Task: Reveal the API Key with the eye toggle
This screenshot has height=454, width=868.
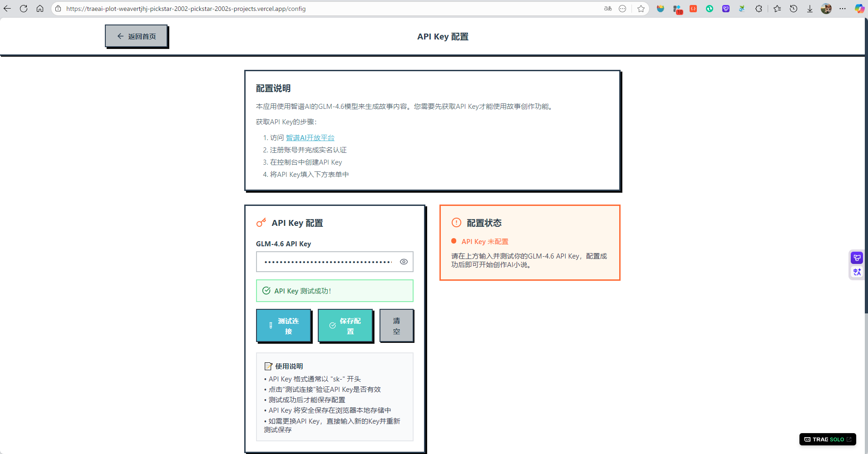Action: [404, 262]
